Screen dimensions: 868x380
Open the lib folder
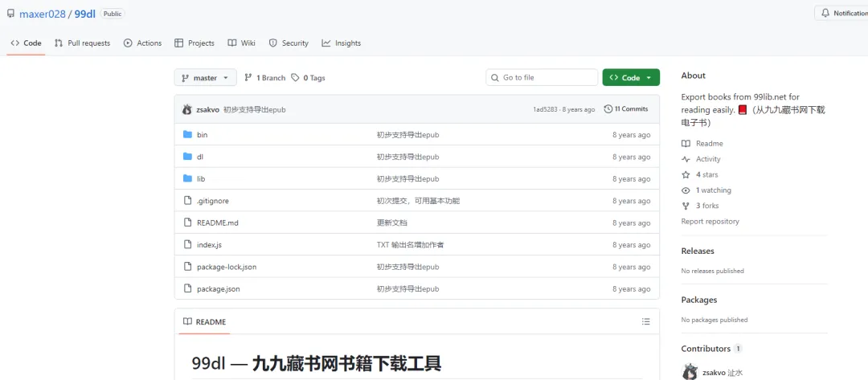(201, 179)
